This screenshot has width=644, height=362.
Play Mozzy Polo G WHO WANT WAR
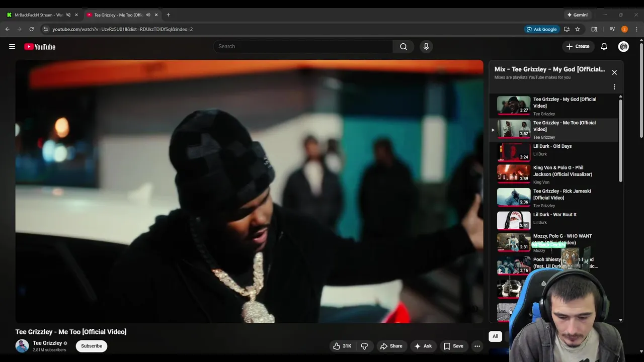click(554, 243)
